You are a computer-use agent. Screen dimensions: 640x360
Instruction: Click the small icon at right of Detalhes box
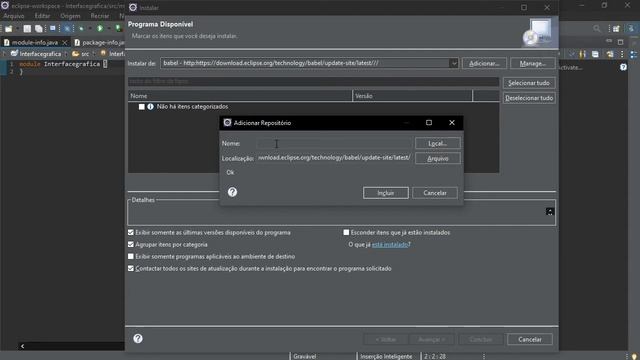point(550,211)
